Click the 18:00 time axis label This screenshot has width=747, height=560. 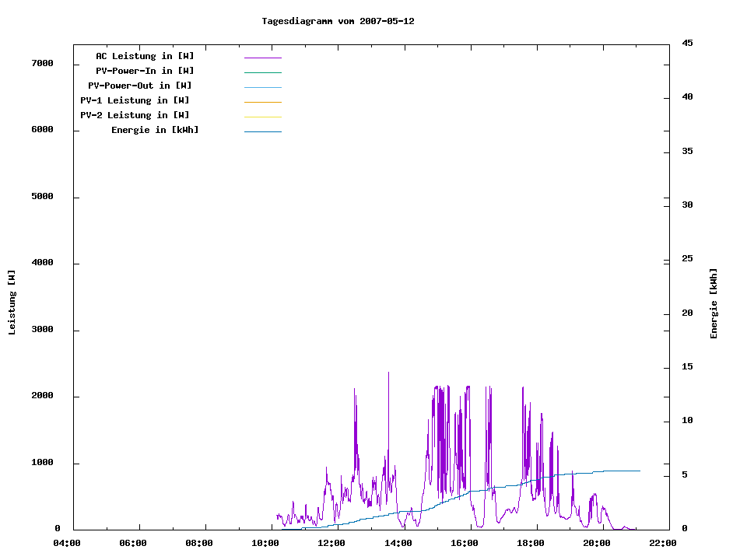click(x=530, y=543)
